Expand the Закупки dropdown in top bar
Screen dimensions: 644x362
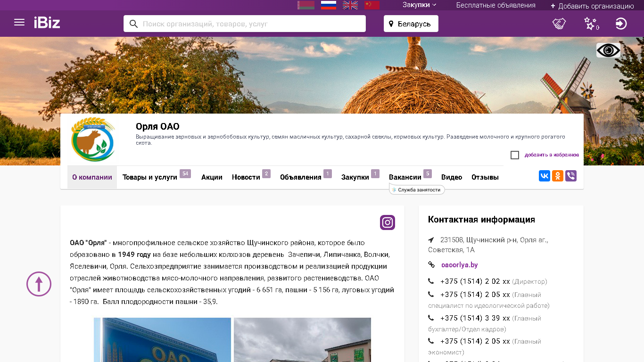click(x=420, y=5)
